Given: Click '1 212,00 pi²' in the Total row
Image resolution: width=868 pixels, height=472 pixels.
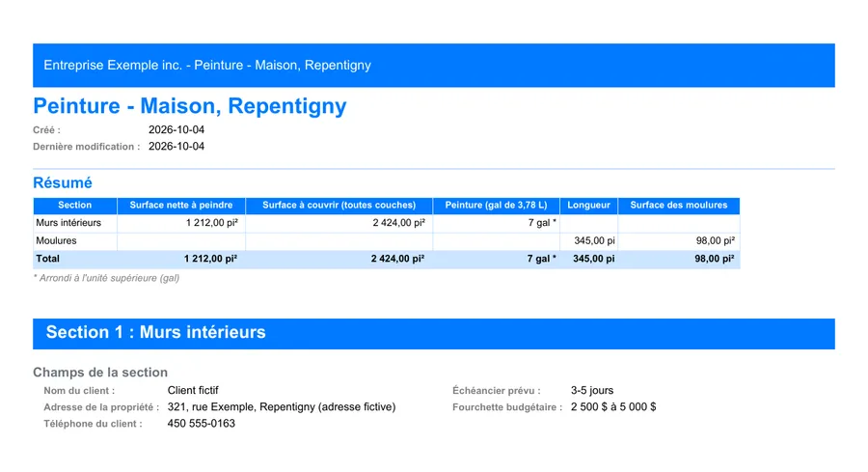Looking at the screenshot, I should click(x=210, y=259).
